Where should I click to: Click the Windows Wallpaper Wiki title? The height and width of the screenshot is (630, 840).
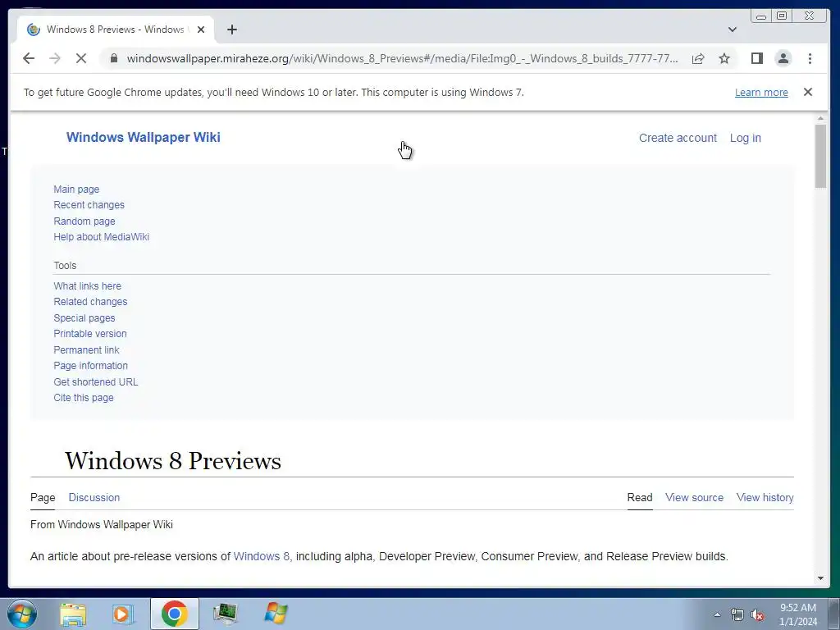click(143, 137)
